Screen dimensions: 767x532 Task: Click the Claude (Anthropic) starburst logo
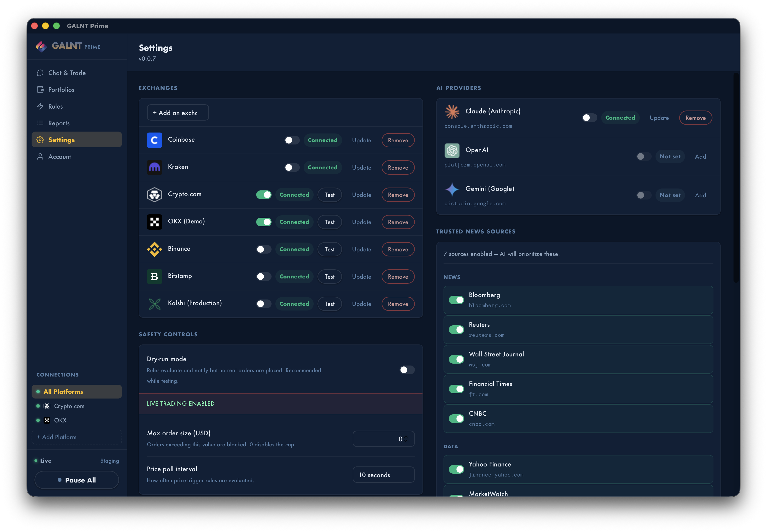(x=452, y=112)
